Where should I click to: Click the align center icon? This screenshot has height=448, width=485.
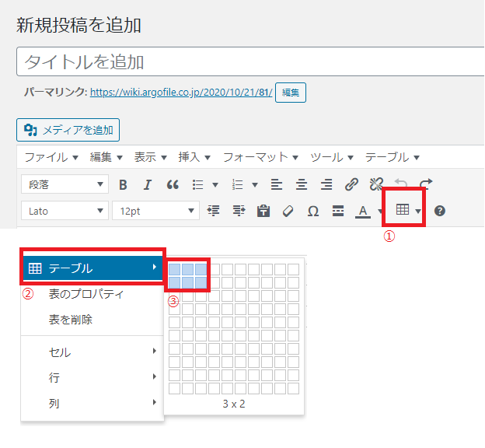[x=302, y=184]
